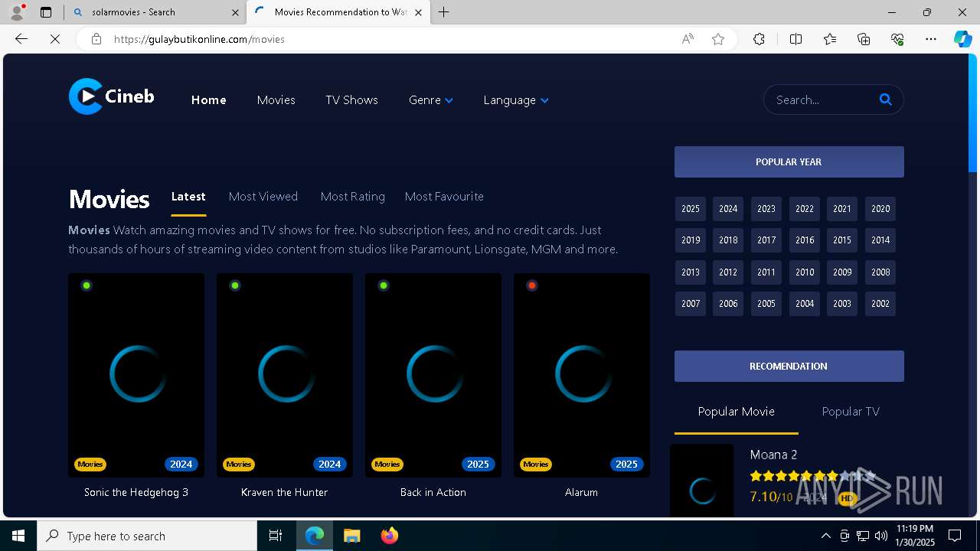Viewport: 980px width, 551px height.
Task: Select the Latest tab
Action: point(188,197)
